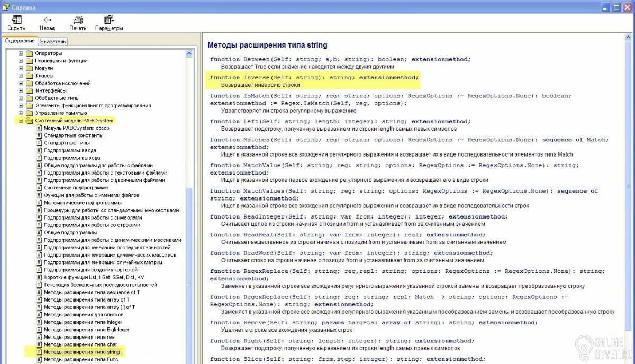Click page icon of Методы расширения типа BigInteger
This screenshot has width=635, height=364.
tap(39, 329)
